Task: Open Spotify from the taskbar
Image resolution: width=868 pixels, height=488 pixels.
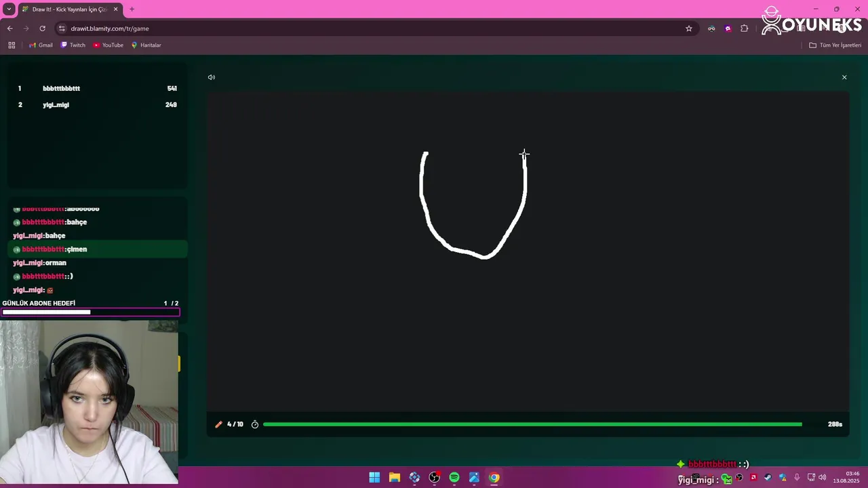Action: [454, 477]
